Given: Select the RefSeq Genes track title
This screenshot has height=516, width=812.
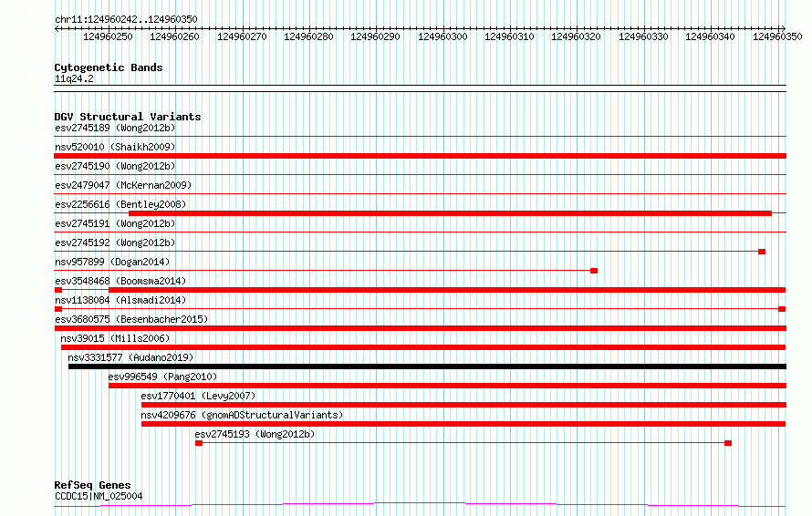Looking at the screenshot, I should [92, 485].
